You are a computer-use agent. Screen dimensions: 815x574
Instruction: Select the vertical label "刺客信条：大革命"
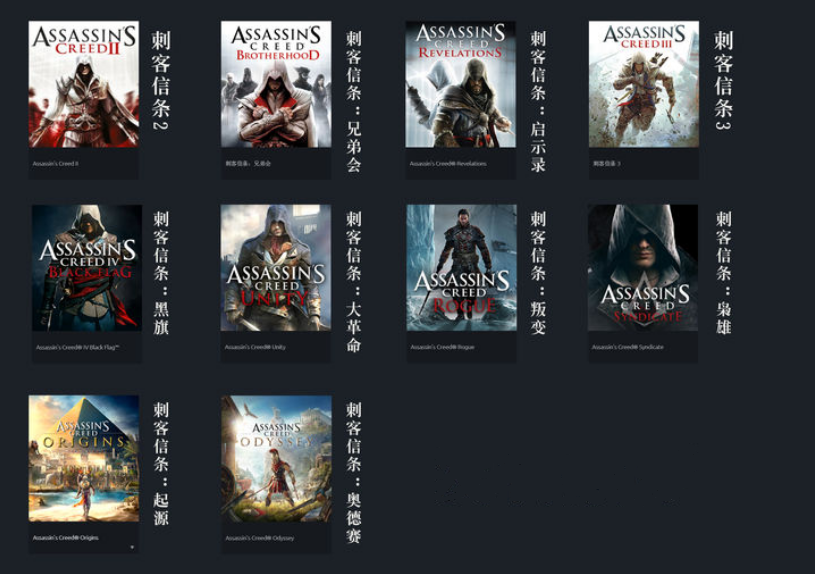(353, 282)
